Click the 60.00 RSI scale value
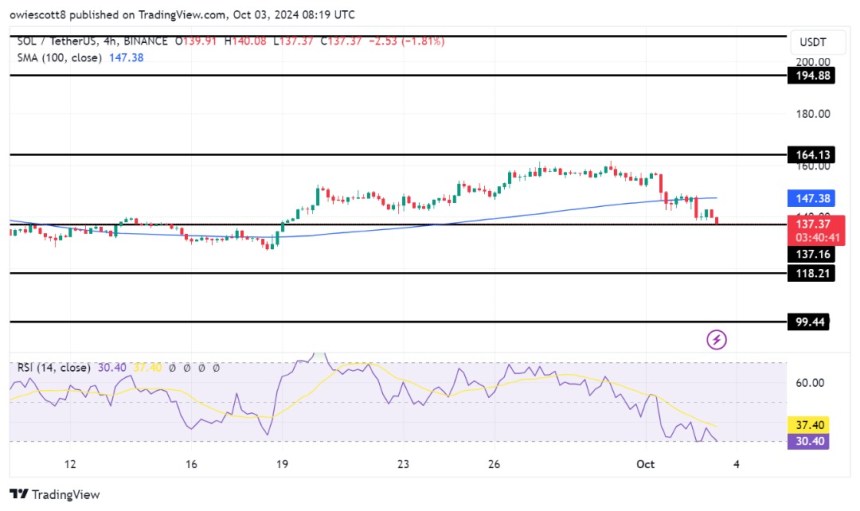This screenshot has width=860, height=511. point(810,383)
